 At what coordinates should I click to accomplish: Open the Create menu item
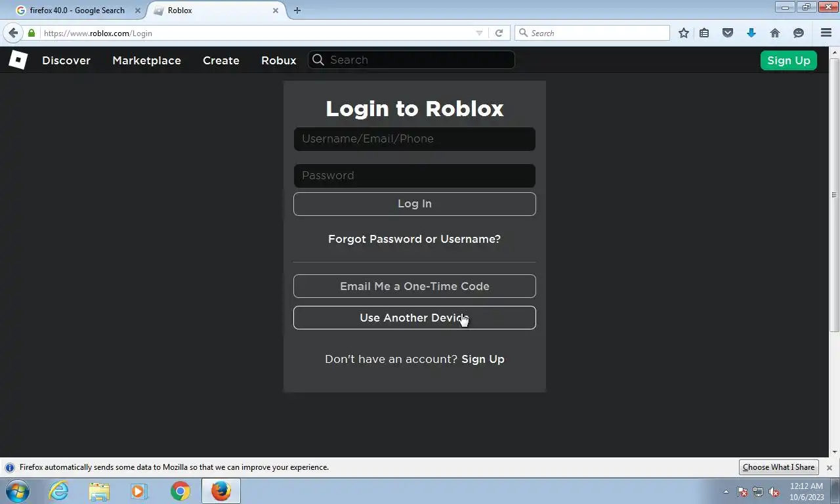tap(221, 60)
